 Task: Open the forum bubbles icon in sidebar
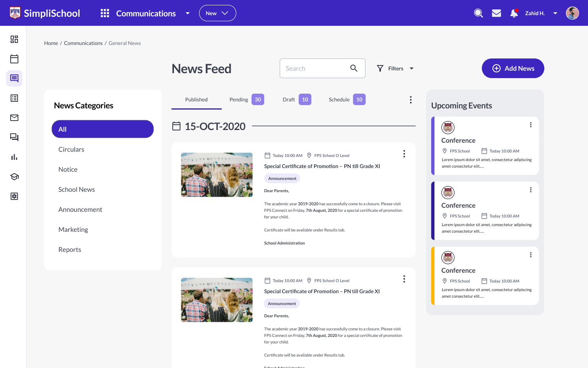coord(14,137)
